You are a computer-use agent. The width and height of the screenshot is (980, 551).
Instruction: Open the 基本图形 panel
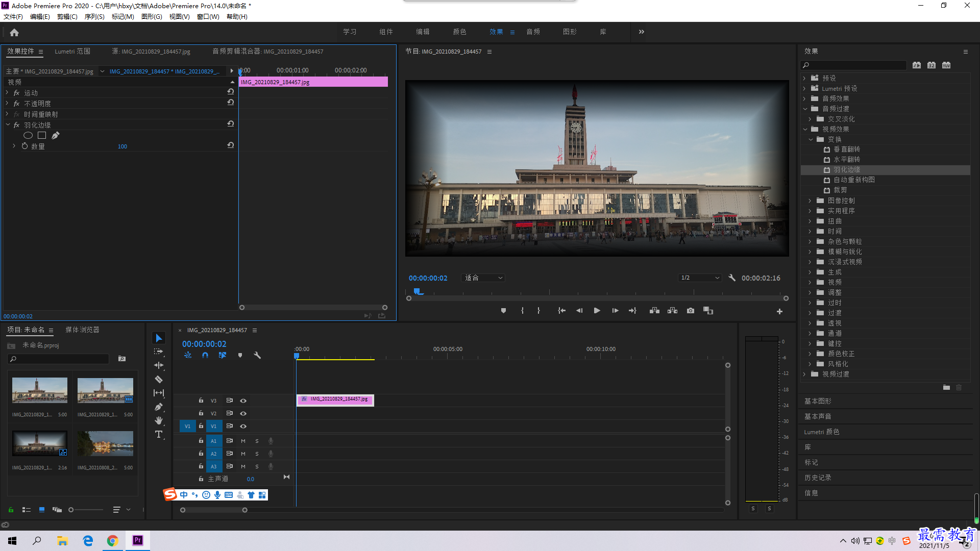tap(818, 402)
